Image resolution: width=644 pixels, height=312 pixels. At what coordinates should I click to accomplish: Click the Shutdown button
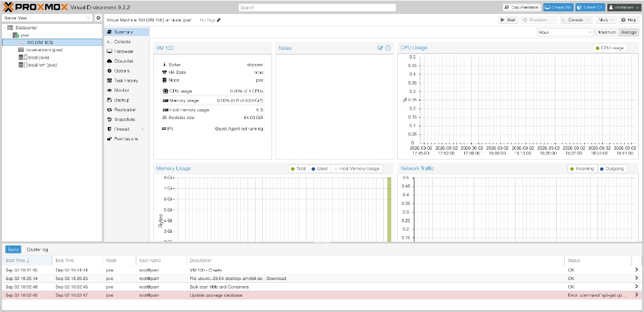tap(536, 20)
